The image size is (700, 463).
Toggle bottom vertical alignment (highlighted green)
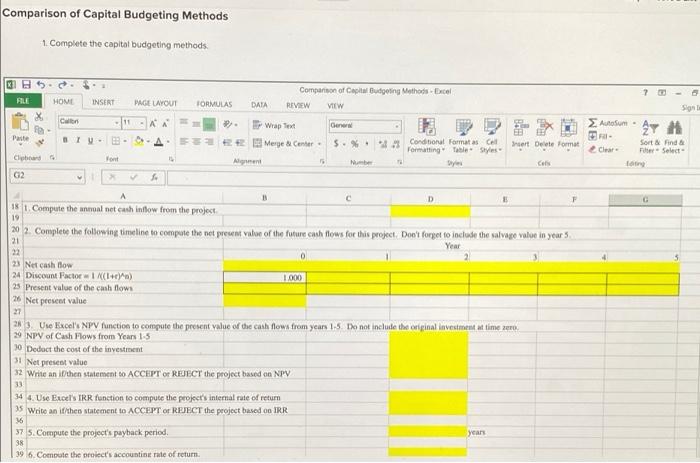(209, 124)
